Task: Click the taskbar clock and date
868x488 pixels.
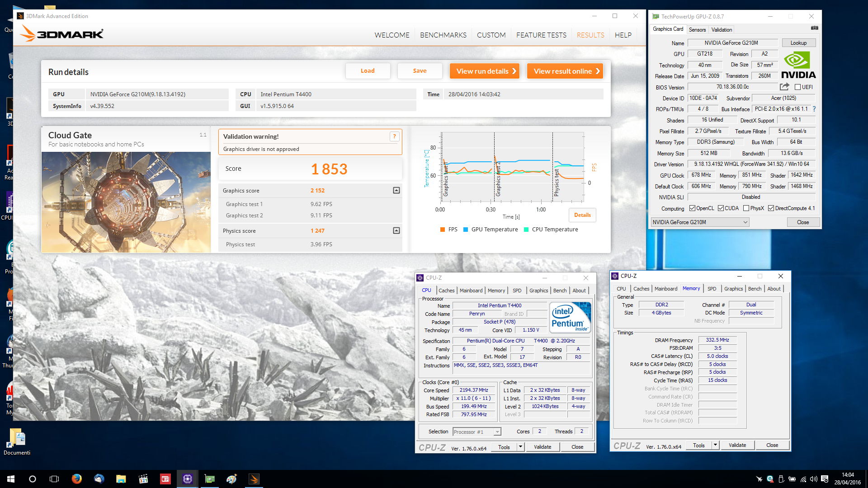Action: [x=848, y=479]
